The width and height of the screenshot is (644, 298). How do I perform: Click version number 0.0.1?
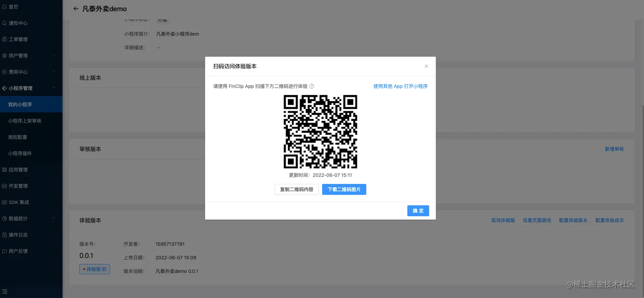pyautogui.click(x=86, y=256)
